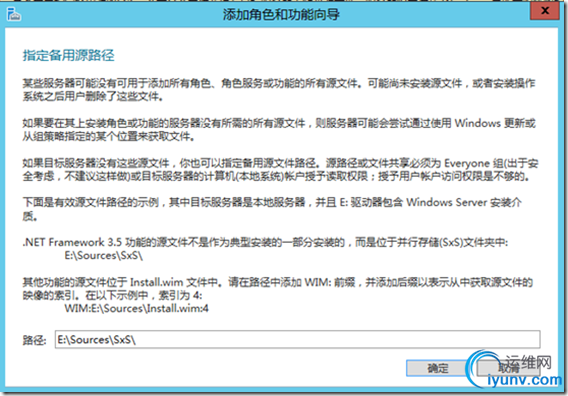
Task: Click the paragraph mentioning Windows Server 安装介质
Action: (272, 209)
